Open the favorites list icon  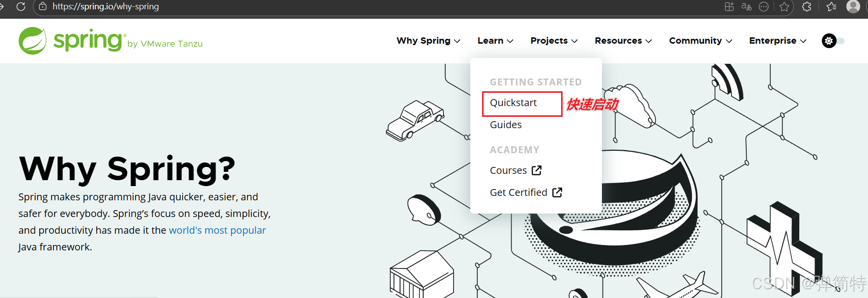[x=831, y=6]
